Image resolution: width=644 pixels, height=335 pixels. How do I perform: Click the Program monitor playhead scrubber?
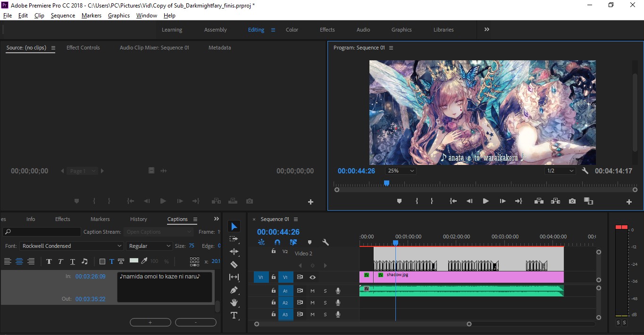(x=386, y=183)
